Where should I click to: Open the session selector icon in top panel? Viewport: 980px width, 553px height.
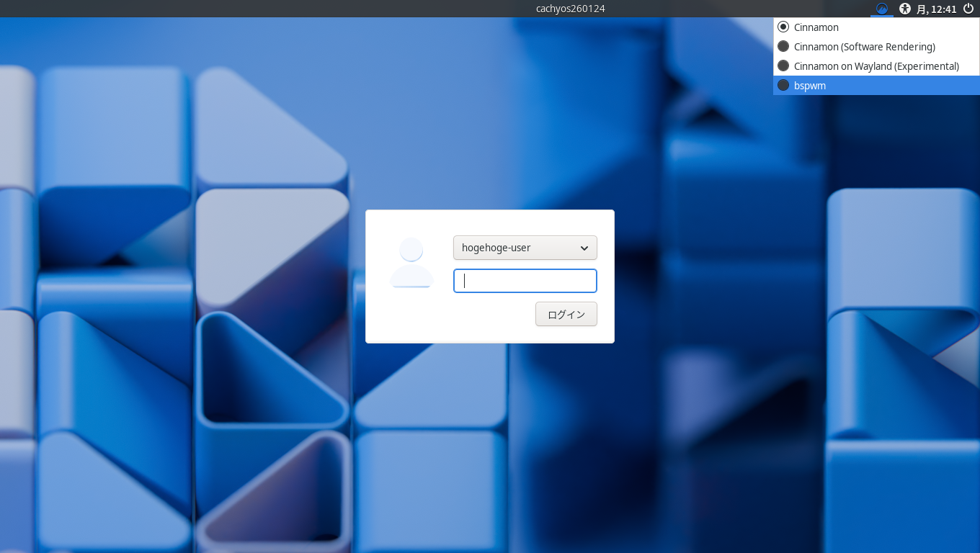[881, 9]
